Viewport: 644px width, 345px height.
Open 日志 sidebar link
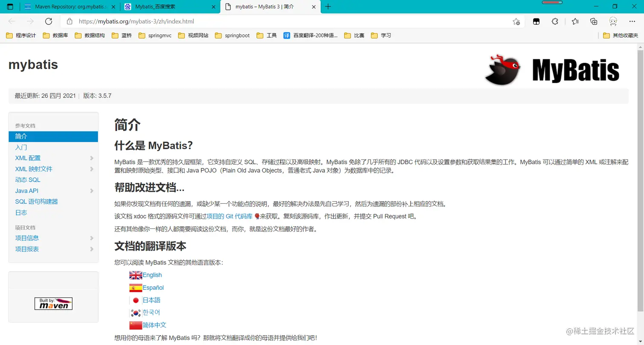click(21, 213)
